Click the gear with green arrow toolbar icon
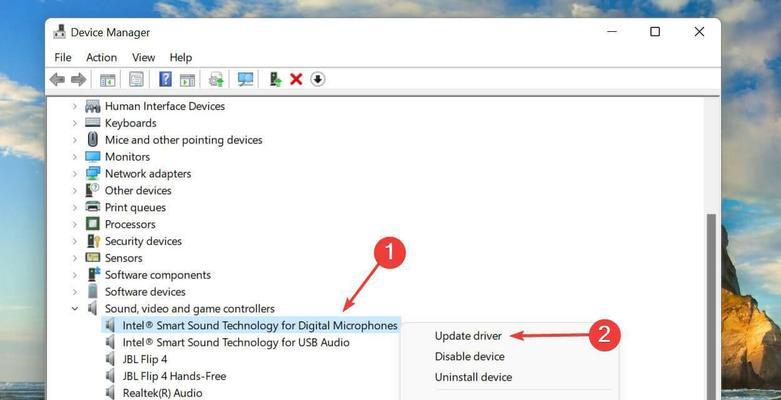Screen dimensions: 781x400 (x=216, y=79)
